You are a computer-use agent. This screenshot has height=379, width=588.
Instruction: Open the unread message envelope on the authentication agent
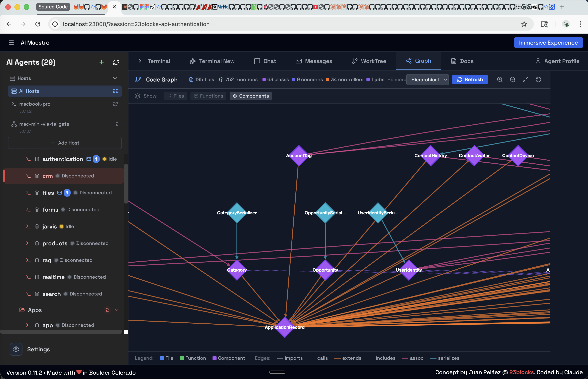[x=88, y=159]
